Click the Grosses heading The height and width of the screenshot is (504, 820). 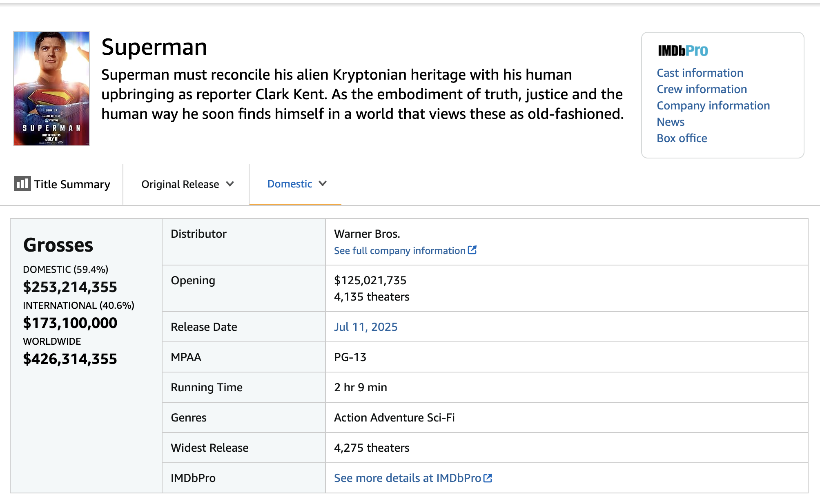coord(58,245)
